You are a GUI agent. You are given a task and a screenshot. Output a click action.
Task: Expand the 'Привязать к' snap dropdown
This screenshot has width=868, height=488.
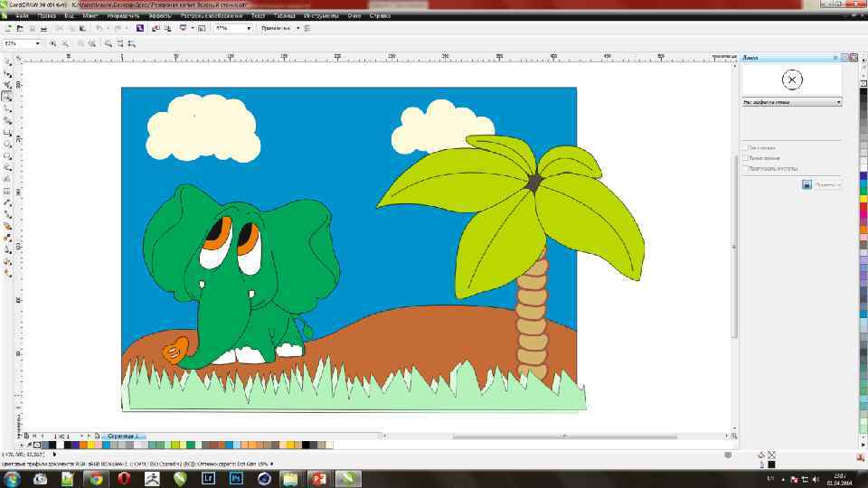297,28
